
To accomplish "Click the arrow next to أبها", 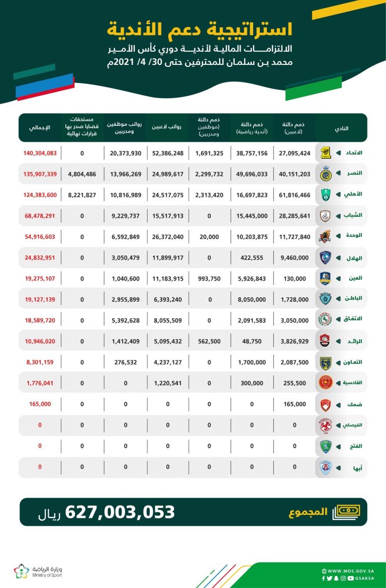I will click(338, 468).
